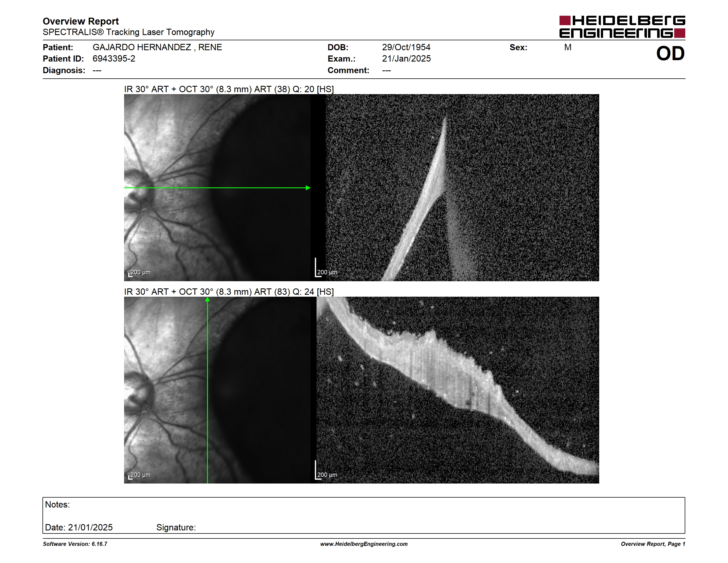Click 'Date: 21/01/2025' in notes box

[x=79, y=527]
